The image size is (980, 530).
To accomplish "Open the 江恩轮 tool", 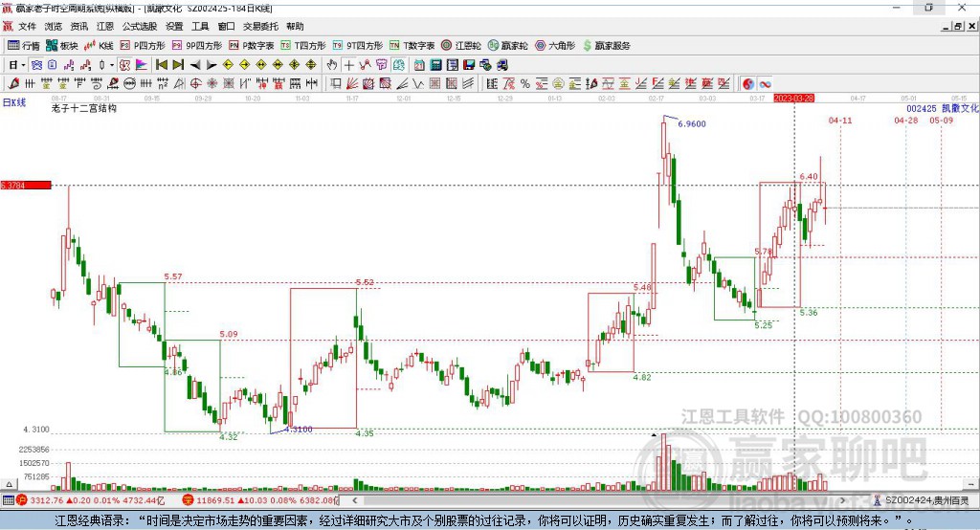I will 461,46.
